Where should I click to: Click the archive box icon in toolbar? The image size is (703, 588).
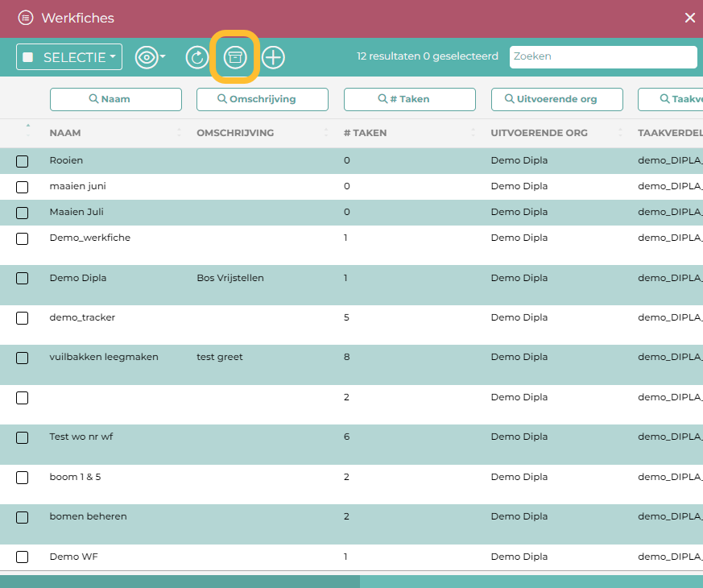(x=234, y=57)
